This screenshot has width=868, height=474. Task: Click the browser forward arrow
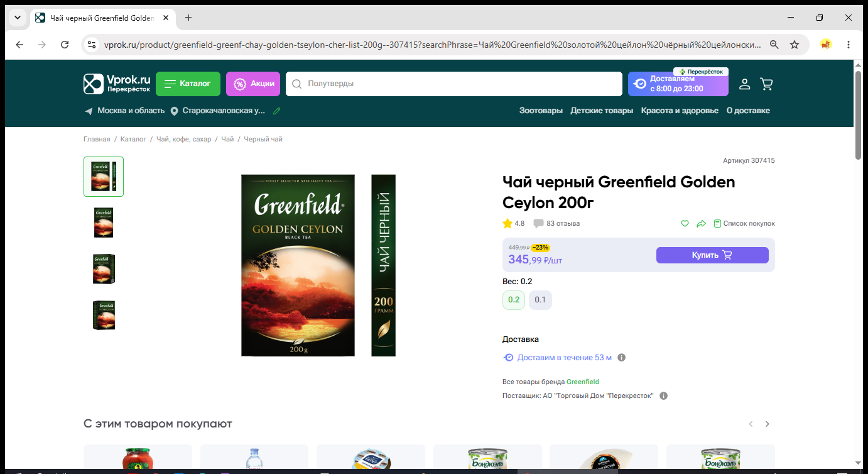(x=42, y=45)
